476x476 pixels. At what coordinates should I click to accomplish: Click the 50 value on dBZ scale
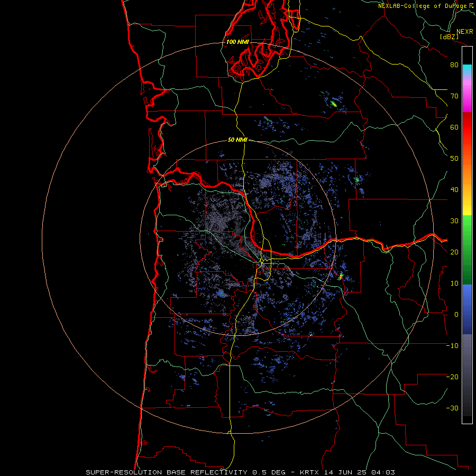pos(454,159)
